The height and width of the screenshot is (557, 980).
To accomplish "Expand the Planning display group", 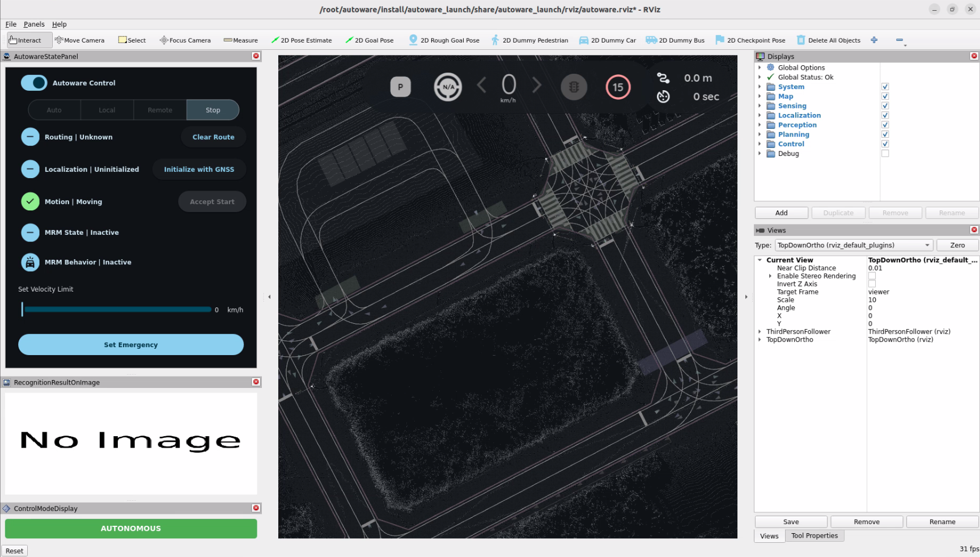I will click(x=760, y=134).
